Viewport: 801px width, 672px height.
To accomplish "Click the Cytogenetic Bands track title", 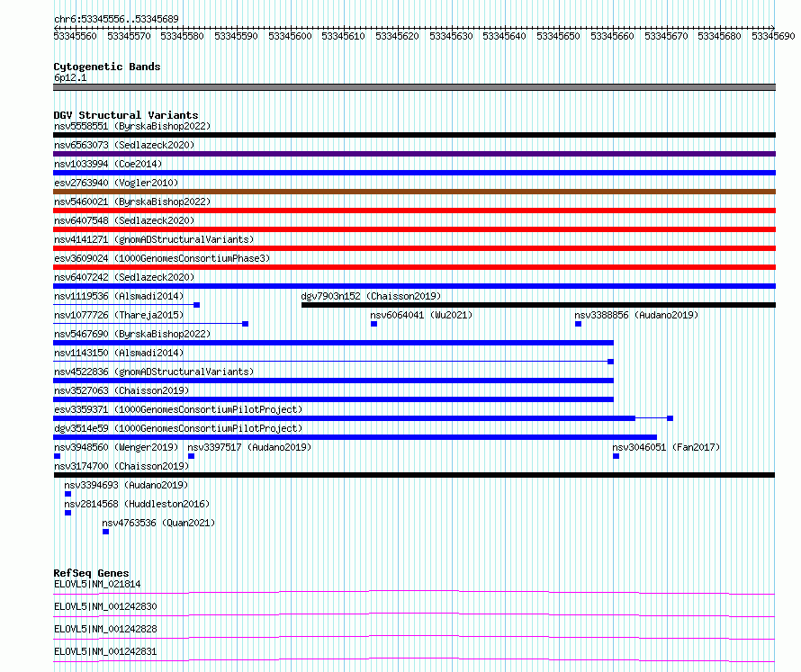I will (x=107, y=67).
